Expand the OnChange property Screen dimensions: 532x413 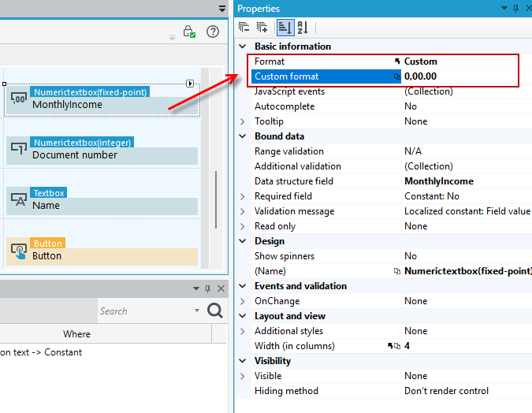[243, 301]
